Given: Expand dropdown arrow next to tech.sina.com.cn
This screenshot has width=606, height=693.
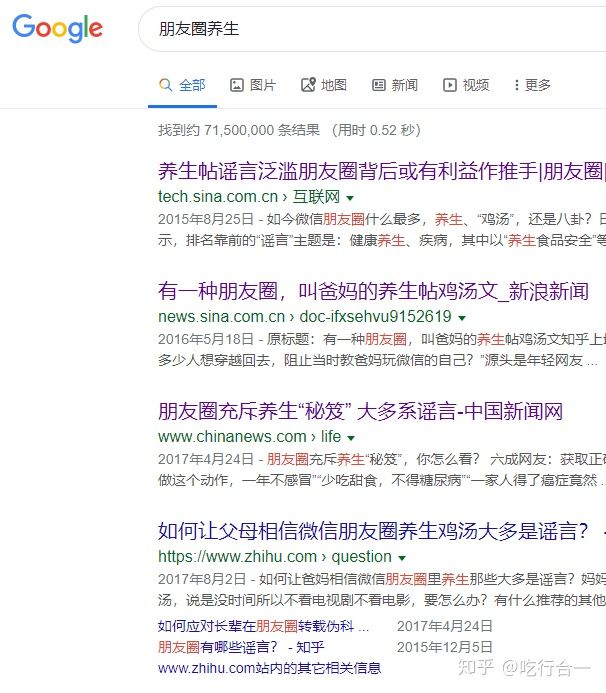Looking at the screenshot, I should (350, 198).
